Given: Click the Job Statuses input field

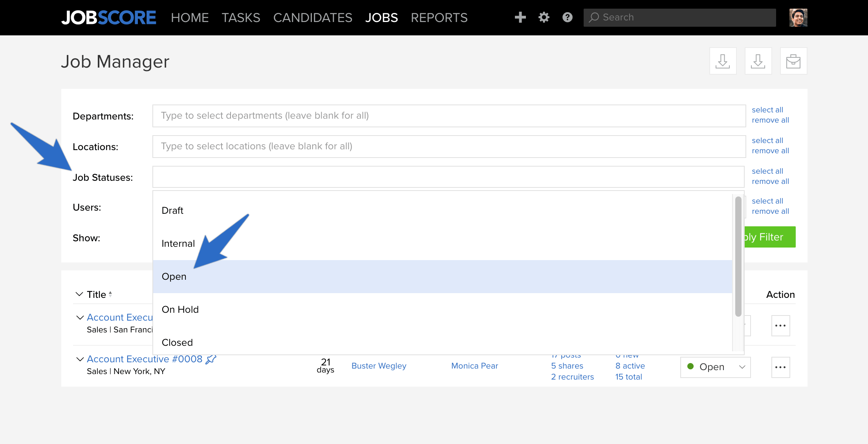Looking at the screenshot, I should point(448,177).
